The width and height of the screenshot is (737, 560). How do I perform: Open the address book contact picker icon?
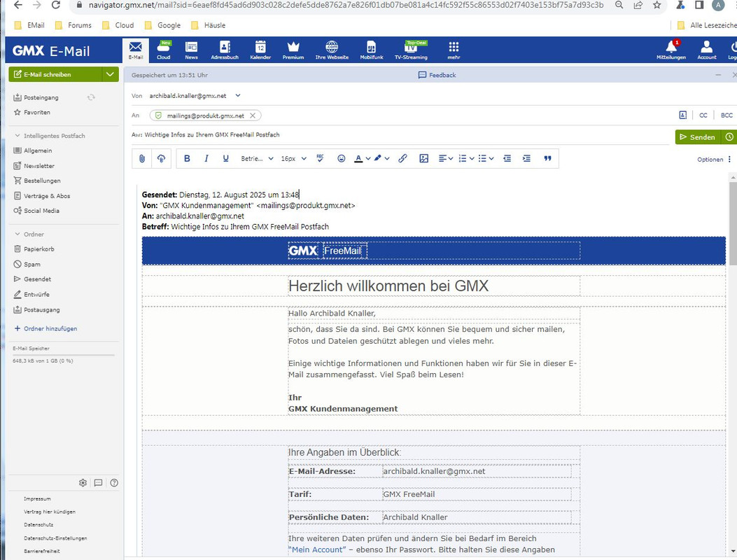683,115
